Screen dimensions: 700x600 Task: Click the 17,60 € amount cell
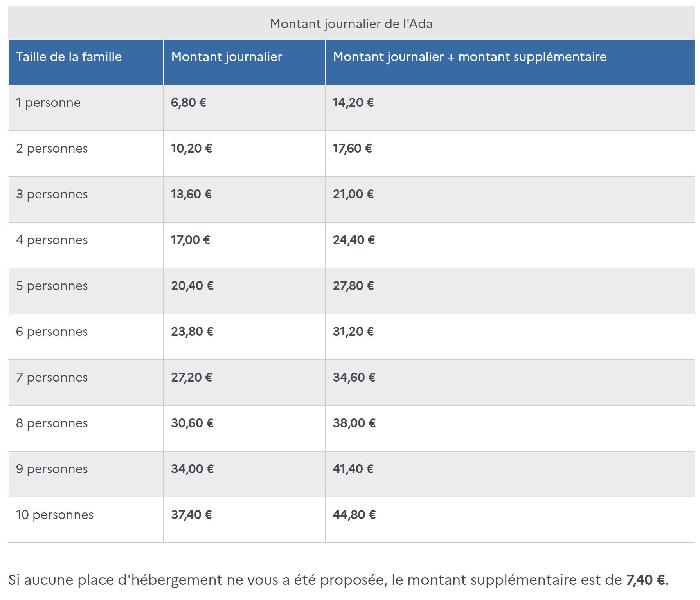353,148
